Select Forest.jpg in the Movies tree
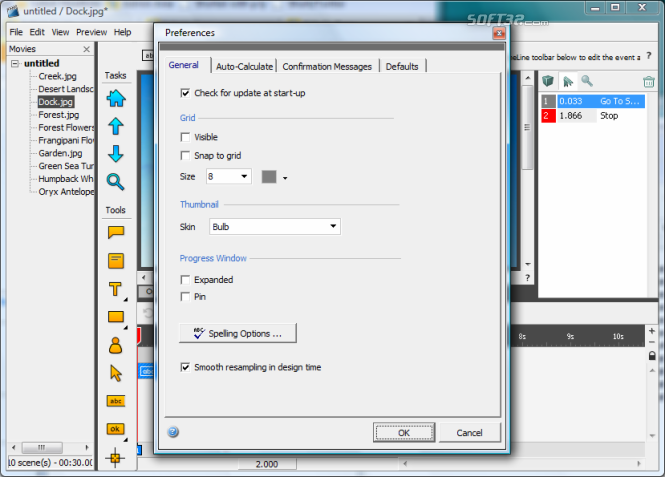 59,115
